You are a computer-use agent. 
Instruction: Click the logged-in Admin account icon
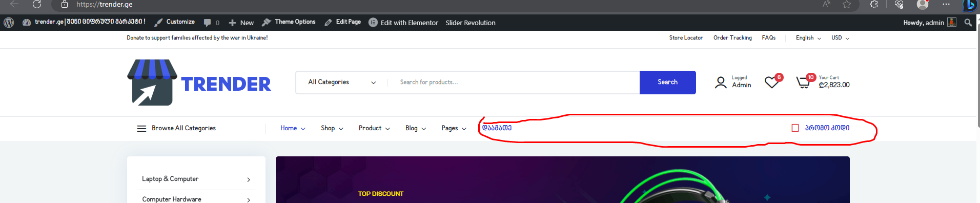(721, 83)
